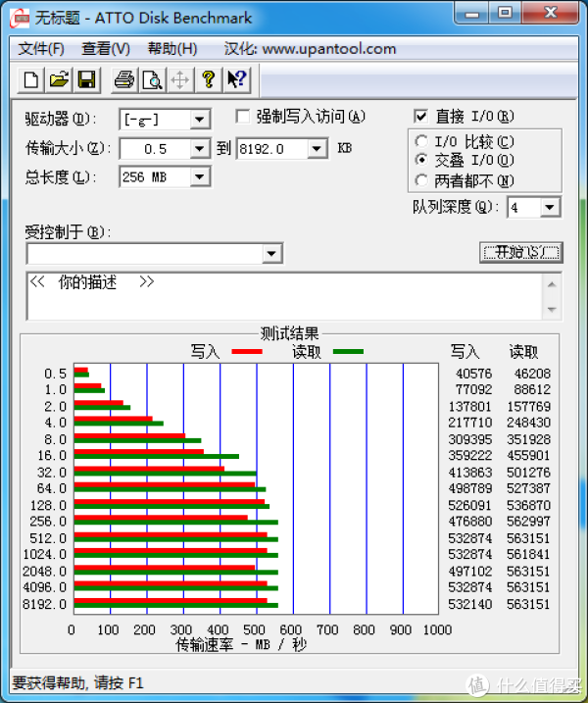The width and height of the screenshot is (588, 703).
Task: Click the 汉化: www.upantool.com menu entry
Action: point(310,48)
